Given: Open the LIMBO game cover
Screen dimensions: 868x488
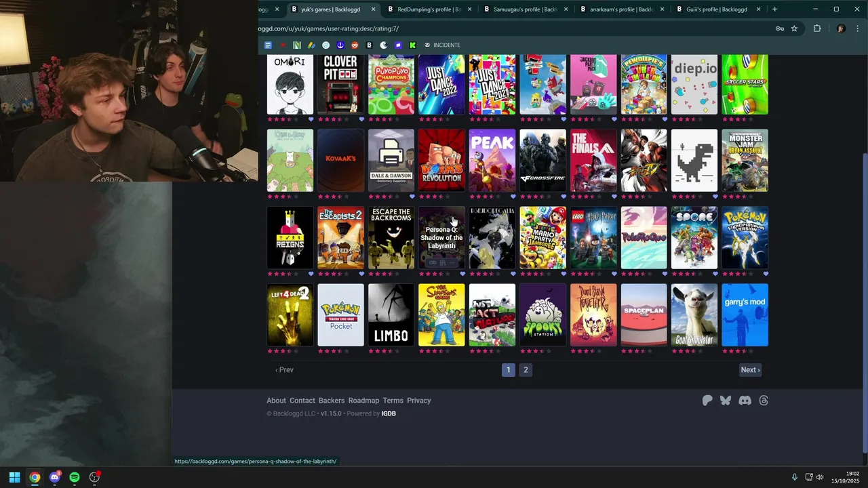Looking at the screenshot, I should pyautogui.click(x=391, y=315).
